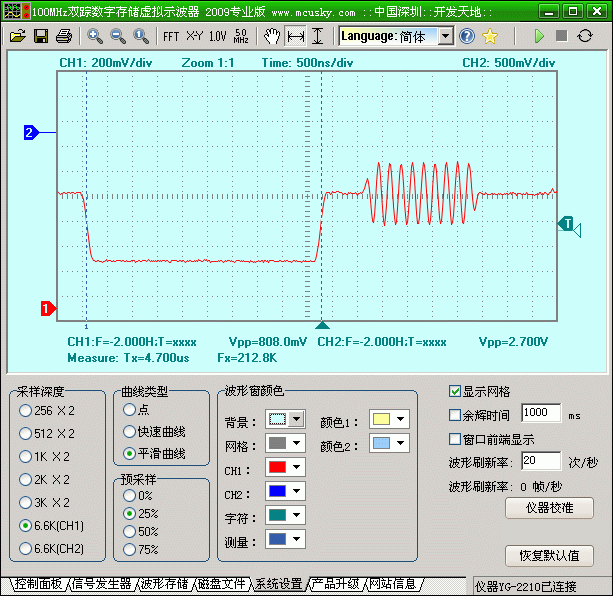
Task: Enable the 余辉时间 checkbox
Action: coord(455,414)
